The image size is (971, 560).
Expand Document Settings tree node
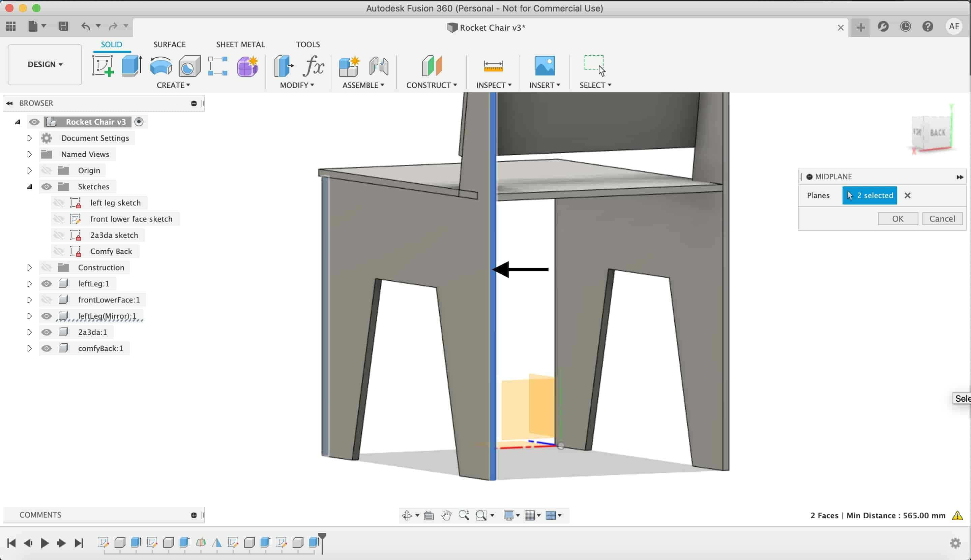(x=29, y=138)
